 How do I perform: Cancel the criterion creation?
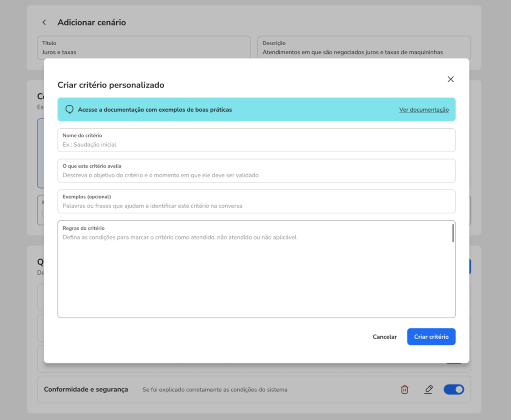385,337
